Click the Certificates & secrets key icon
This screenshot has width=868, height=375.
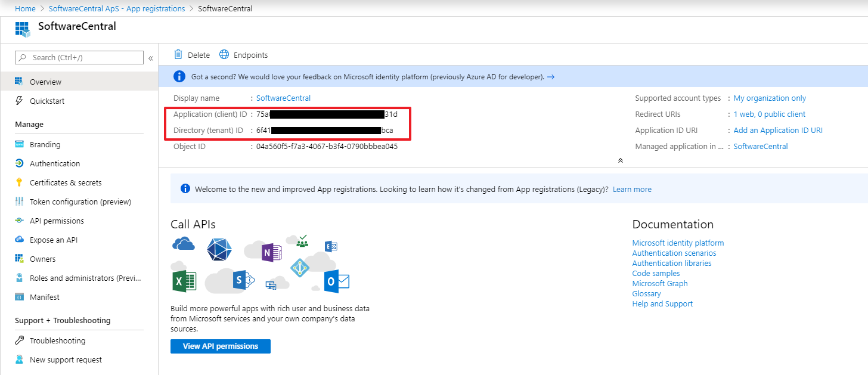tap(19, 182)
